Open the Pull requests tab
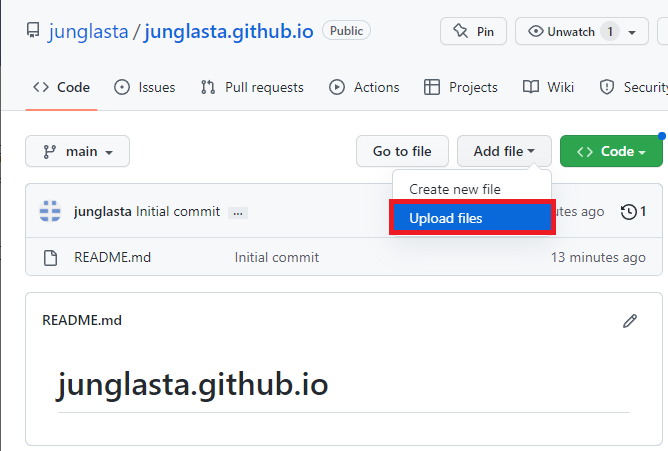This screenshot has width=668, height=451. [252, 87]
